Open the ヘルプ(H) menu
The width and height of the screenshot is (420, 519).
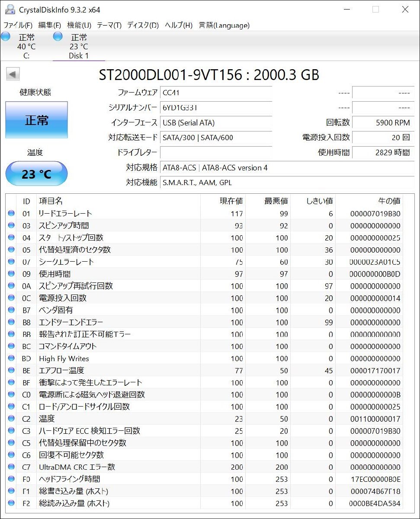[179, 25]
